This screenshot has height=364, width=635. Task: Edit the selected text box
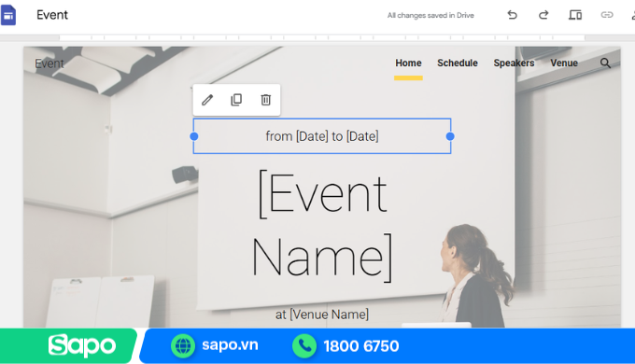tap(207, 100)
